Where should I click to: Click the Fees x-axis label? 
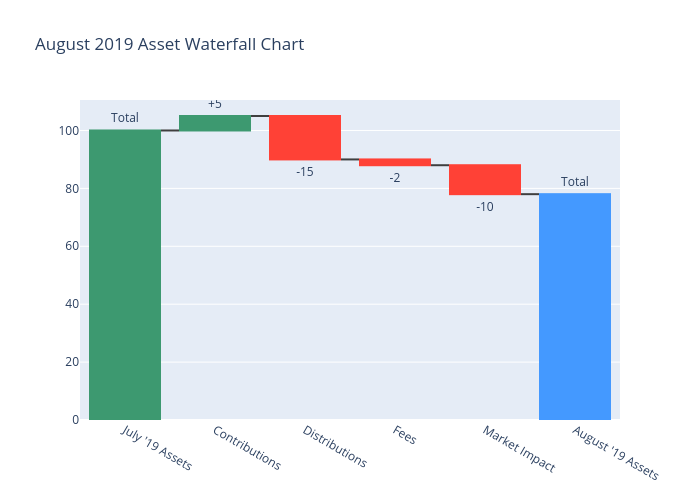coord(405,436)
